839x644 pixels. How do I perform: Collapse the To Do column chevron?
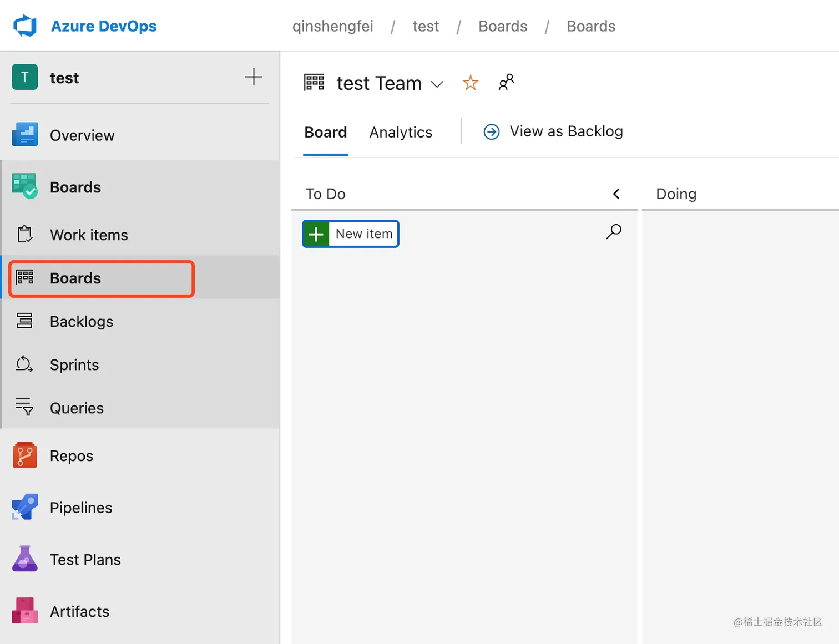[x=616, y=194]
